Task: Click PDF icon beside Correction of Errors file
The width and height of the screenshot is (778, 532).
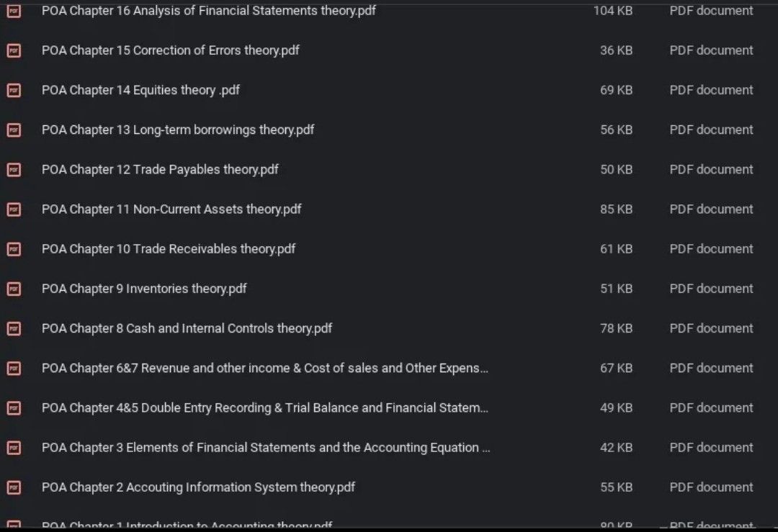Action: (x=14, y=50)
